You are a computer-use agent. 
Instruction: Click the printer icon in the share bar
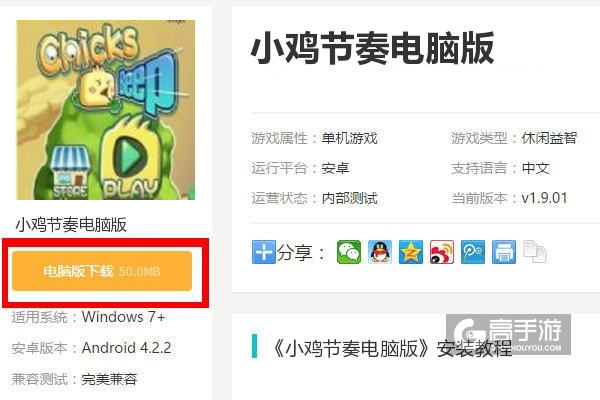504,252
